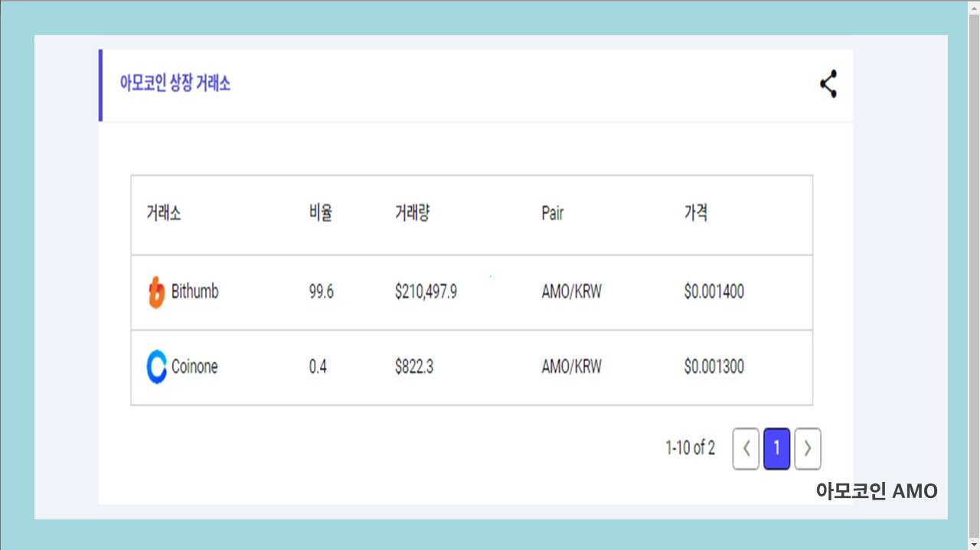Screen dimensions: 980x550
Task: Go to previous page arrow
Action: pos(746,448)
